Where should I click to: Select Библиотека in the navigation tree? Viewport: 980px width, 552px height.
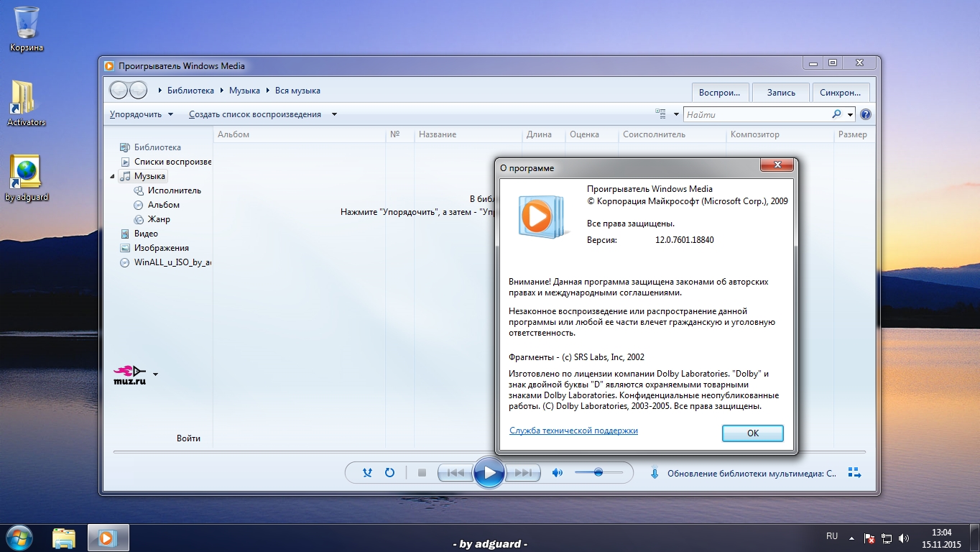click(x=157, y=147)
